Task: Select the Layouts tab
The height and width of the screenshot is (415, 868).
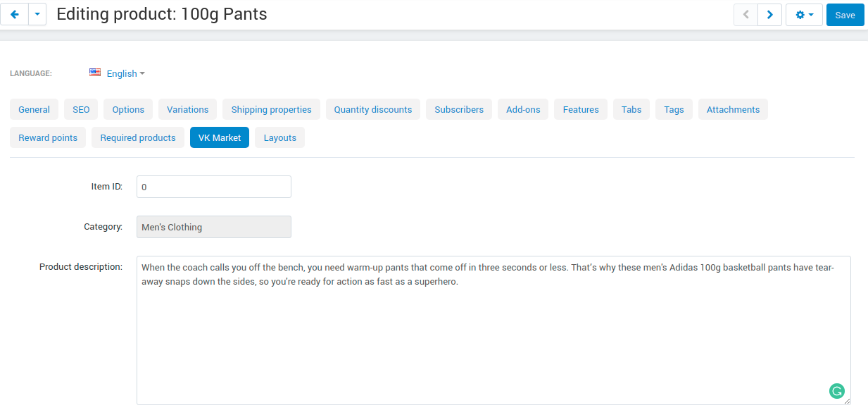Action: click(x=280, y=137)
